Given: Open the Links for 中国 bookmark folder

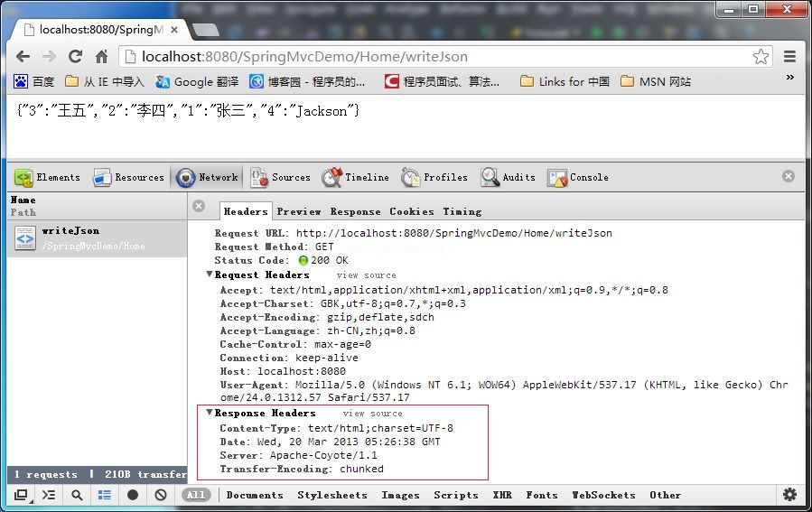Looking at the screenshot, I should point(565,81).
